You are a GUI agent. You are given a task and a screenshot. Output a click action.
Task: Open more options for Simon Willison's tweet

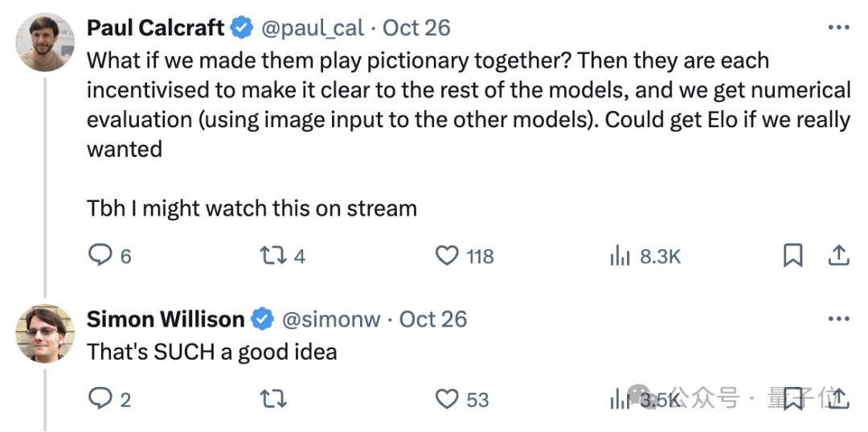click(838, 319)
